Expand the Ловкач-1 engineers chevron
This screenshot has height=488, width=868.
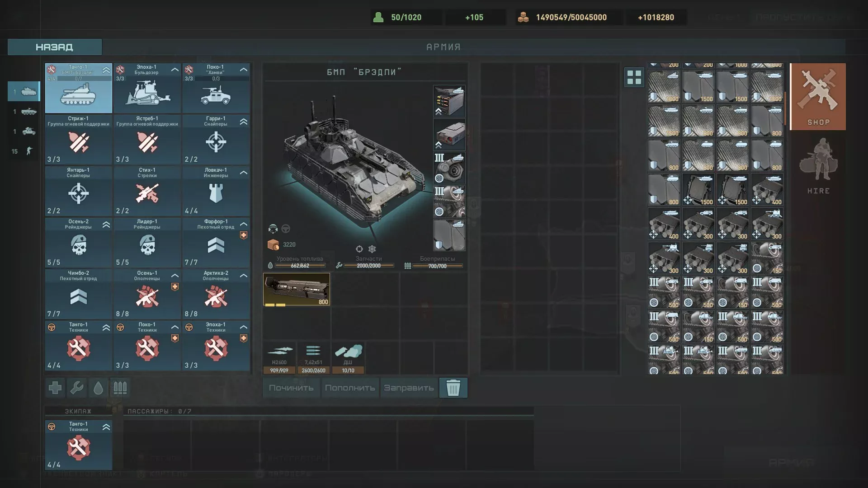tap(244, 173)
